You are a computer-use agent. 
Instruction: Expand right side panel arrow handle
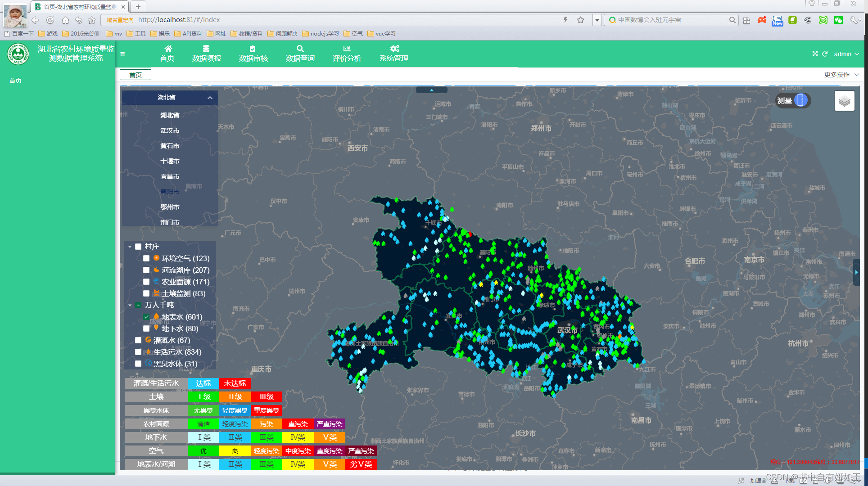coord(856,272)
